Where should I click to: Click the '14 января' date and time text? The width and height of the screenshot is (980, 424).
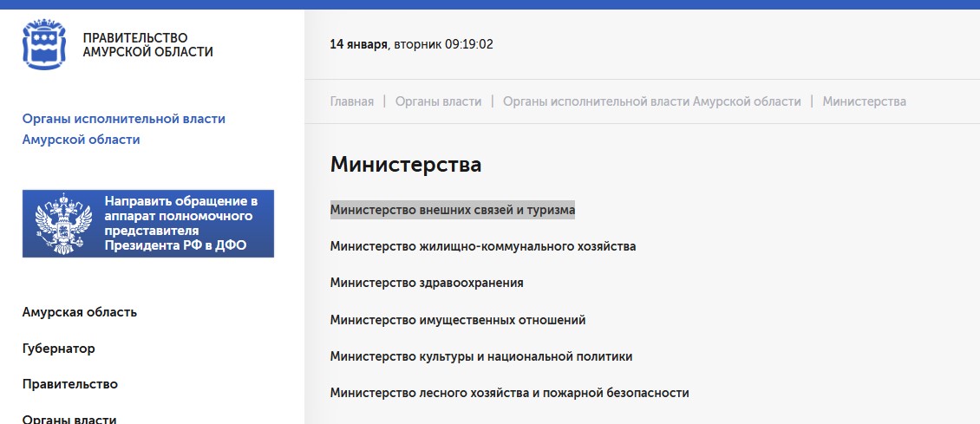coord(411,44)
